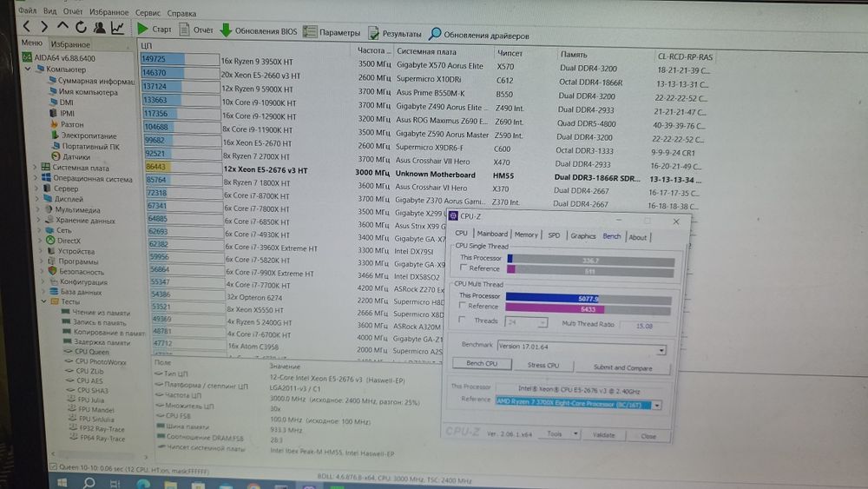Screen dimensions: 868x489
Task: Enable the Threads checkbox in CPU-Z
Action: tap(462, 320)
